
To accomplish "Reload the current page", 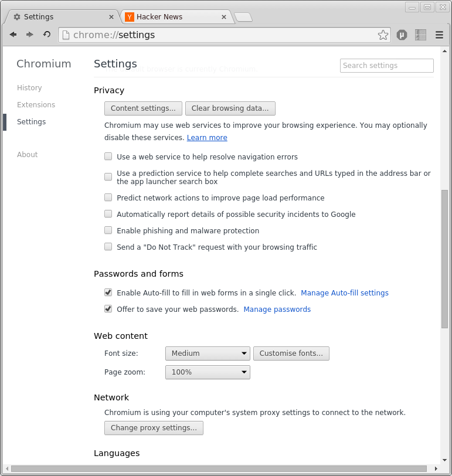I will tap(46, 35).
